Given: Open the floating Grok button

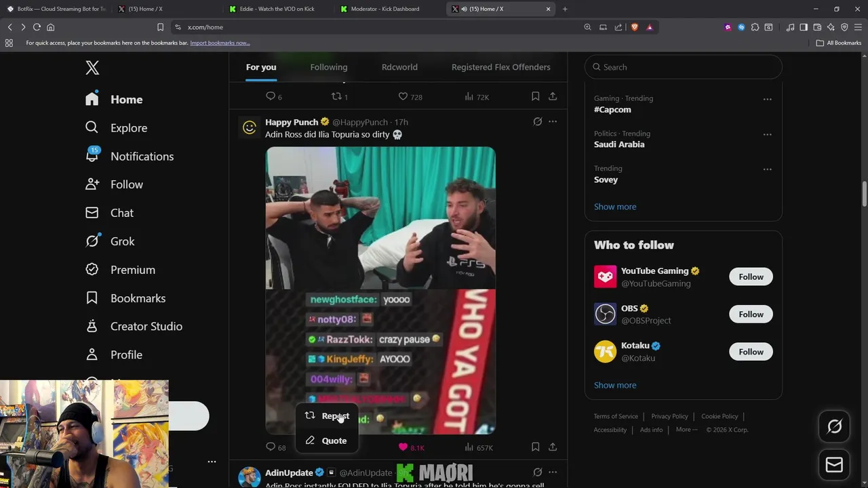Looking at the screenshot, I should click(x=834, y=426).
